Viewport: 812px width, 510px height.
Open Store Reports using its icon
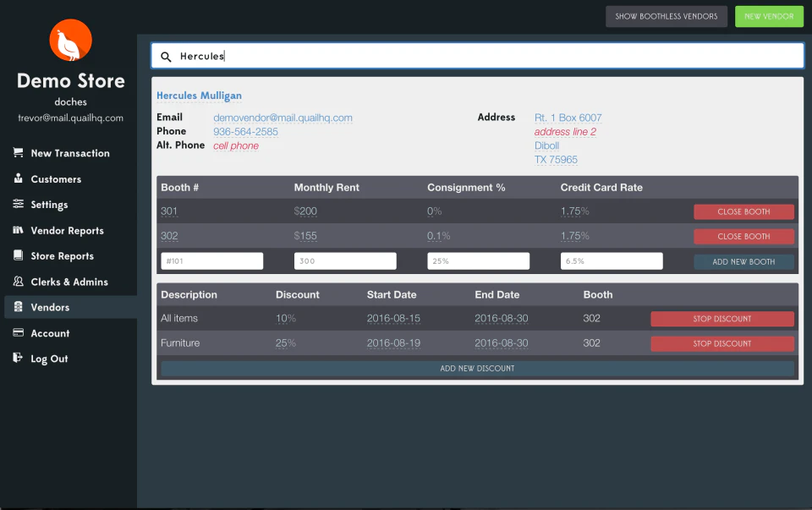coord(19,255)
